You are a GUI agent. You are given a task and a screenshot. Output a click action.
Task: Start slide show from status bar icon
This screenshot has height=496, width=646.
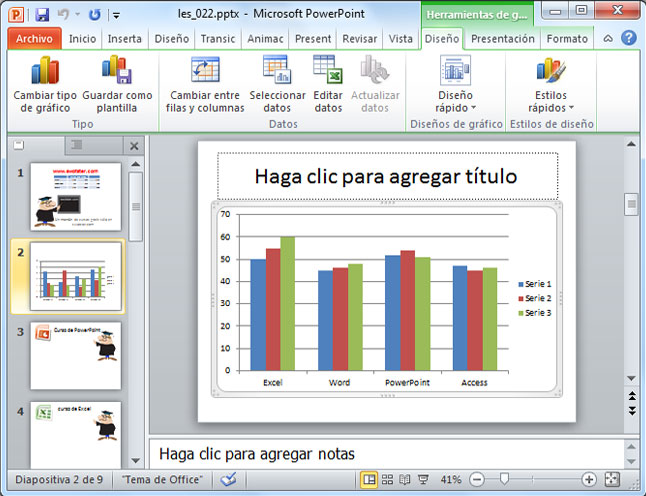[x=423, y=480]
